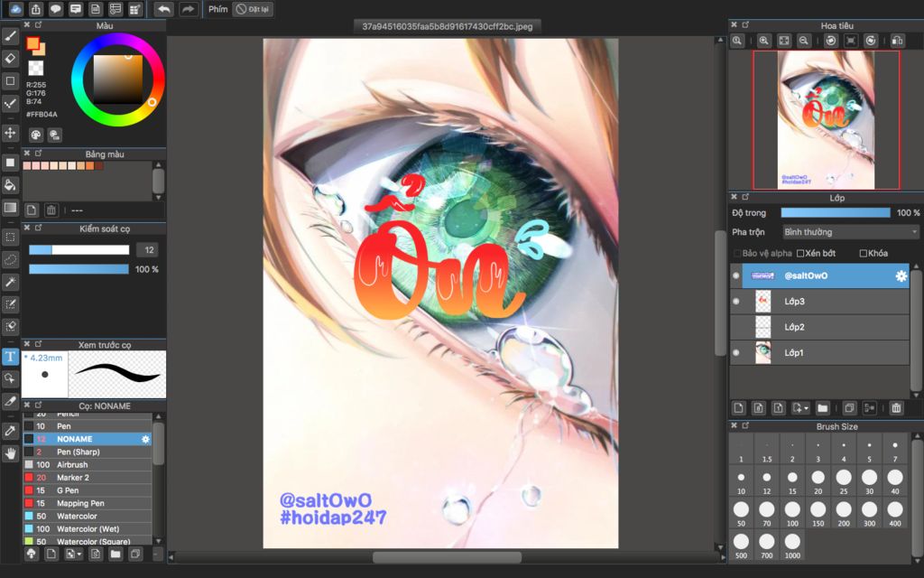Screen dimensions: 924x578
Task: Activate the rectangular Select tool
Action: 10,238
